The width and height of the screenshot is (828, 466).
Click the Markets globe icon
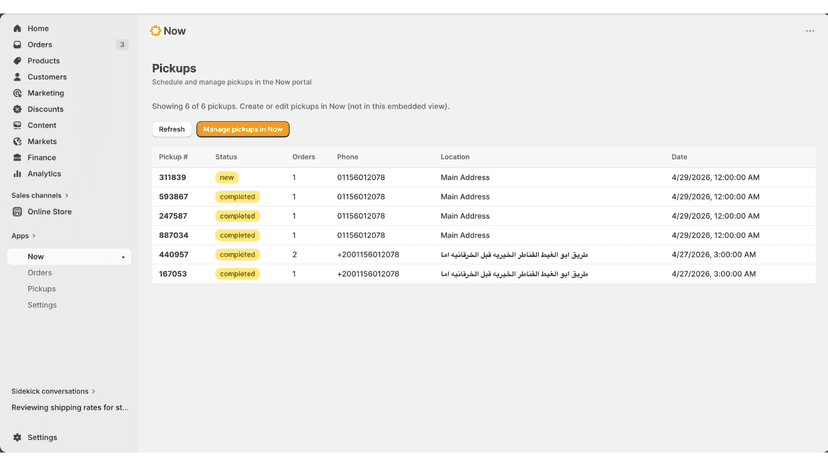(17, 141)
